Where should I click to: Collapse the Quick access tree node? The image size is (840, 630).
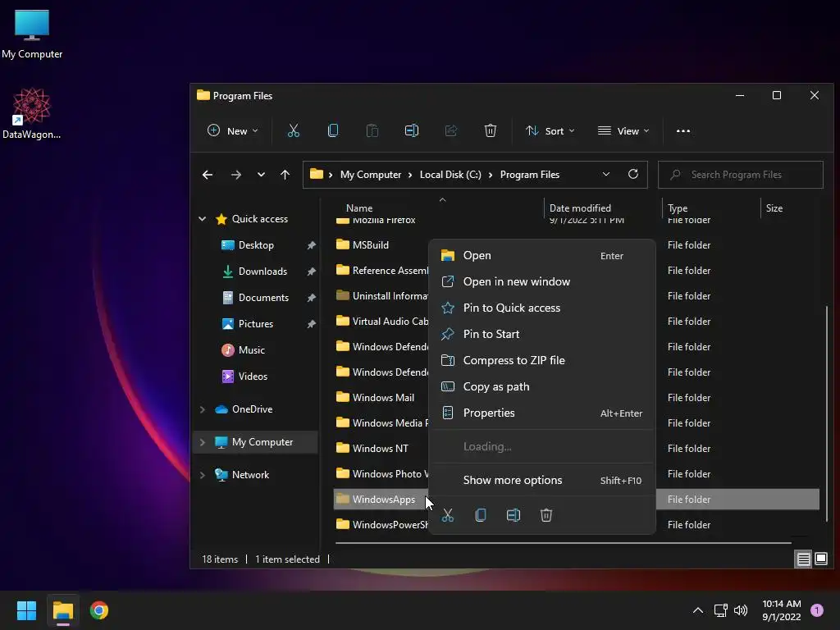[x=203, y=218]
